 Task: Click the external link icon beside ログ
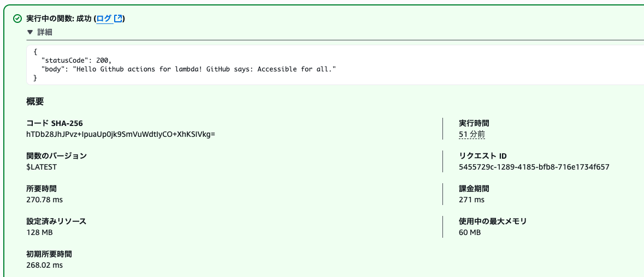tap(119, 19)
